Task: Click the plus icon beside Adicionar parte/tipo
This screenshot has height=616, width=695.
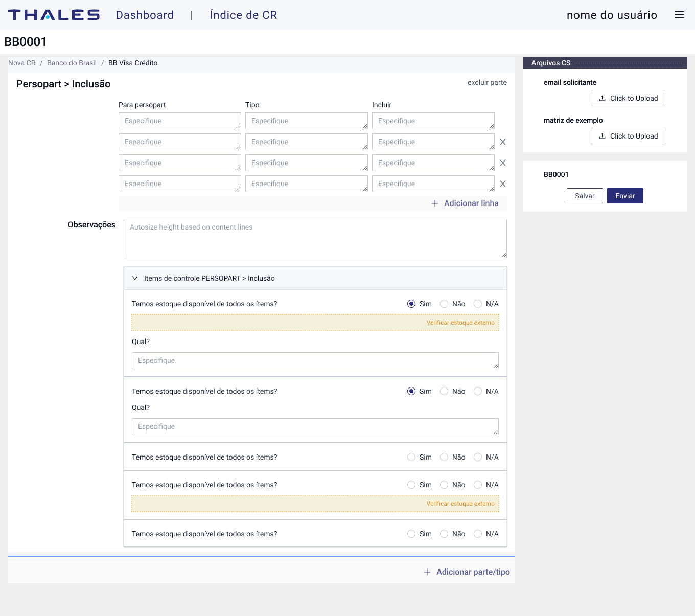Action: [x=427, y=572]
